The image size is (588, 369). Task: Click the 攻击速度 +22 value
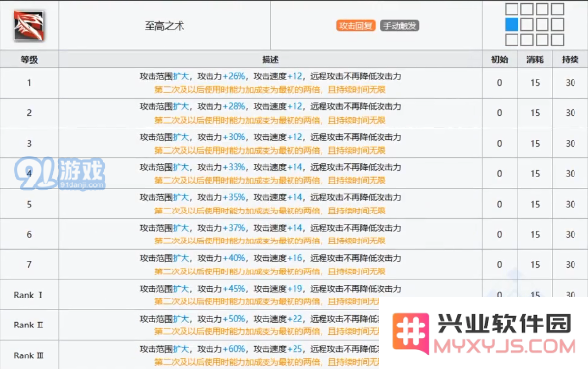pos(295,319)
